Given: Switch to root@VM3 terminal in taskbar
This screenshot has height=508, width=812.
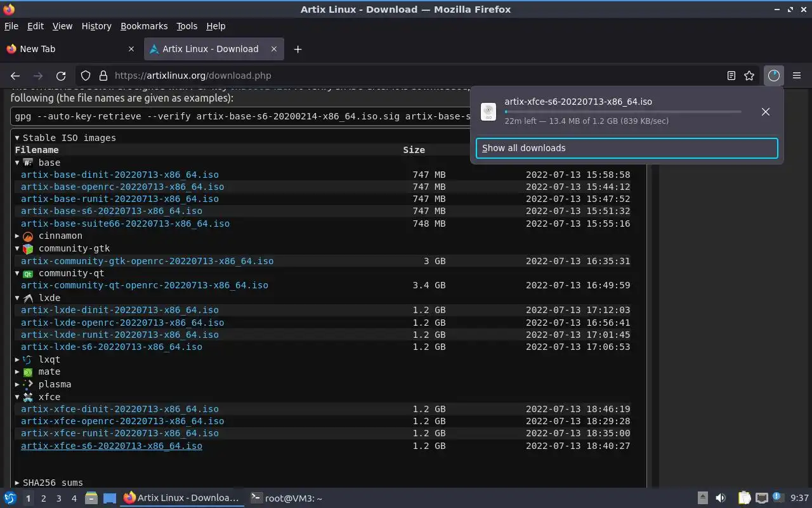Looking at the screenshot, I should click(286, 498).
